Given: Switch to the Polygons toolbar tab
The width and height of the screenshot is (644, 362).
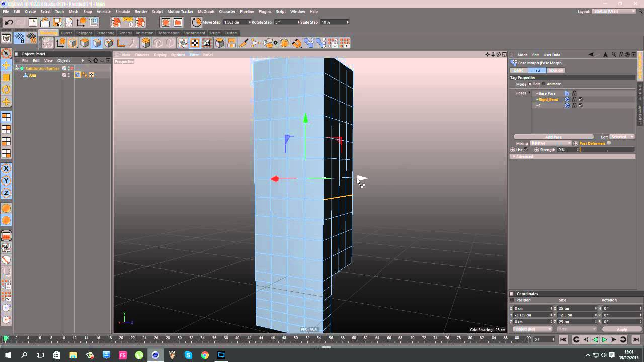Looking at the screenshot, I should [84, 33].
